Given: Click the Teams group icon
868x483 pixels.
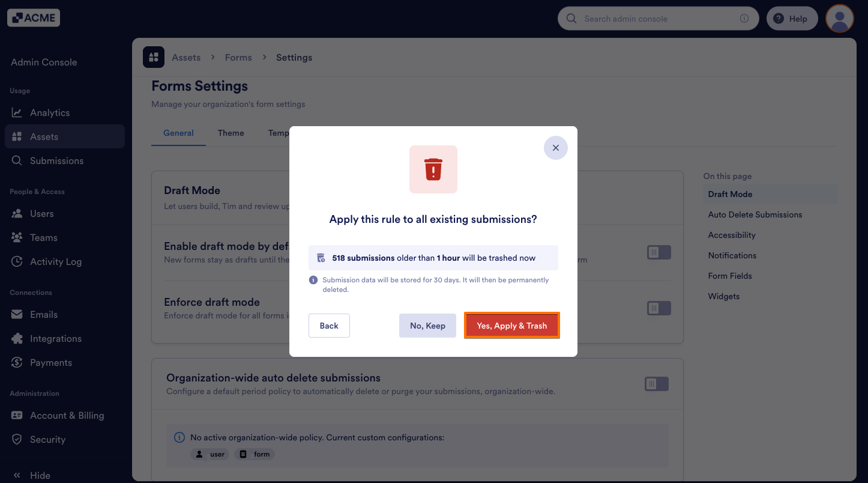Looking at the screenshot, I should 17,237.
